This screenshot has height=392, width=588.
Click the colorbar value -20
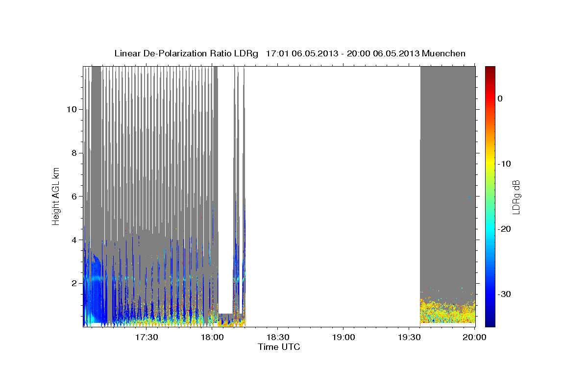click(x=504, y=229)
